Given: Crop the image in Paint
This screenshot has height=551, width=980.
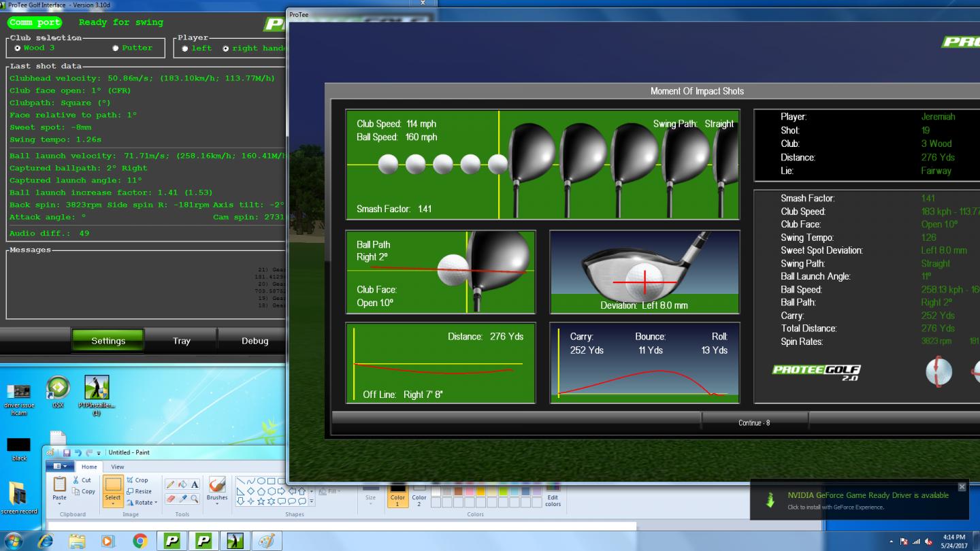Looking at the screenshot, I should 138,480.
